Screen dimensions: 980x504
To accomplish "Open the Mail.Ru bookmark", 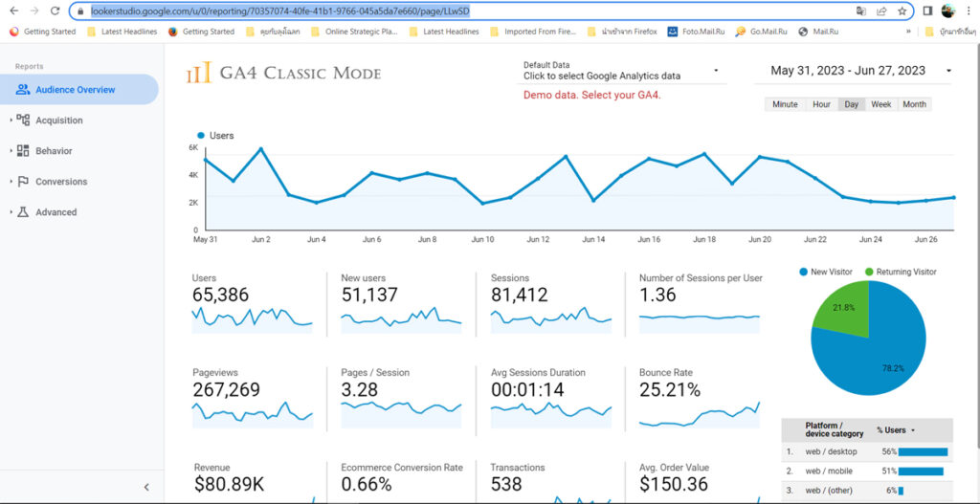I will pyautogui.click(x=819, y=32).
